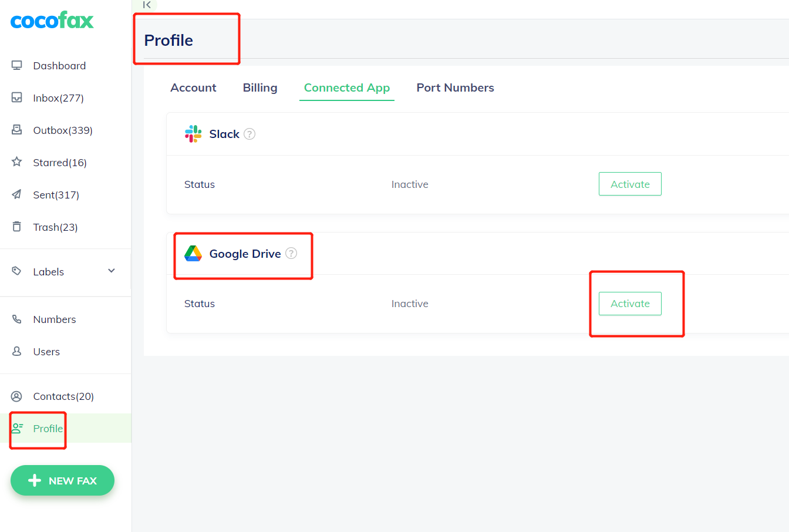Click the Google Drive app title
Viewport: 789px width, 532px height.
[245, 254]
